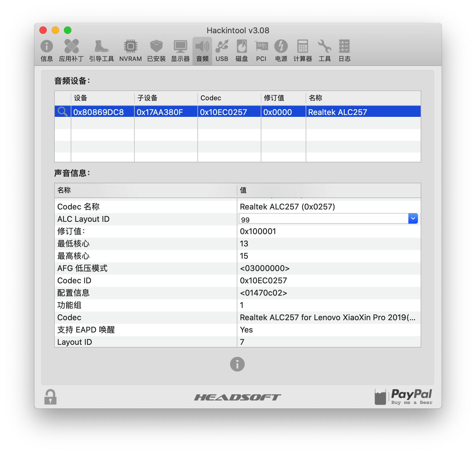Select the 应用补丁 (Patch) toolbar icon

tap(71, 50)
